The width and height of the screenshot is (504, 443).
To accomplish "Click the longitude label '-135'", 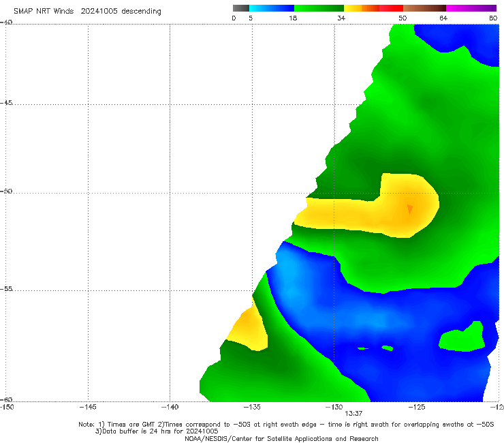I will [252, 407].
